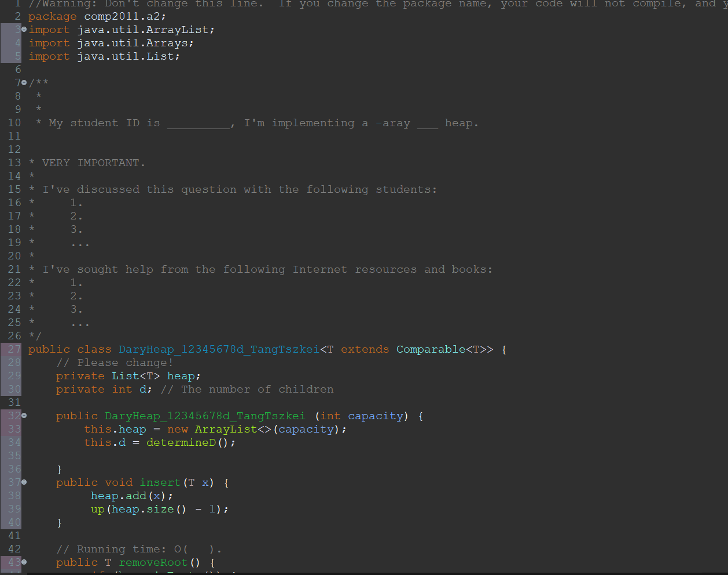
Task: Click the VERY IMPORTANT comment text
Action: [92, 162]
